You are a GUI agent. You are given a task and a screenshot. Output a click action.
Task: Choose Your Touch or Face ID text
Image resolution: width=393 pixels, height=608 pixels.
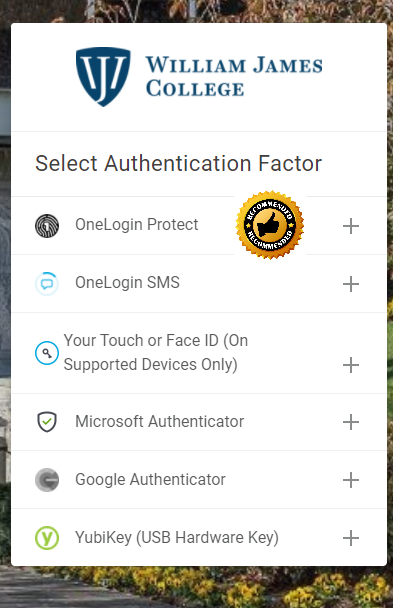pyautogui.click(x=156, y=352)
